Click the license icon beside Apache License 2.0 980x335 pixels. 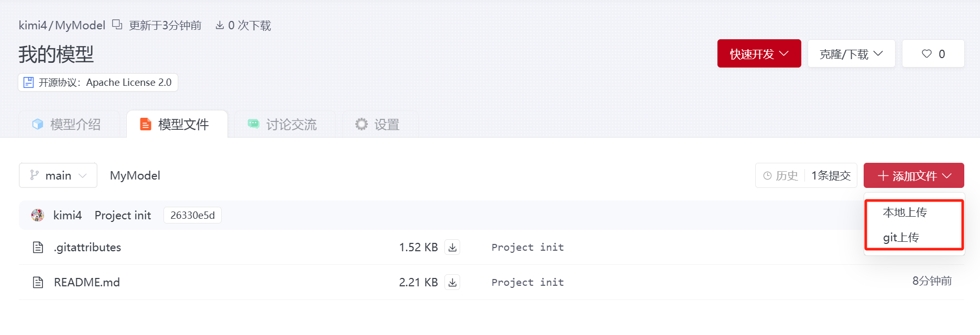click(x=29, y=82)
